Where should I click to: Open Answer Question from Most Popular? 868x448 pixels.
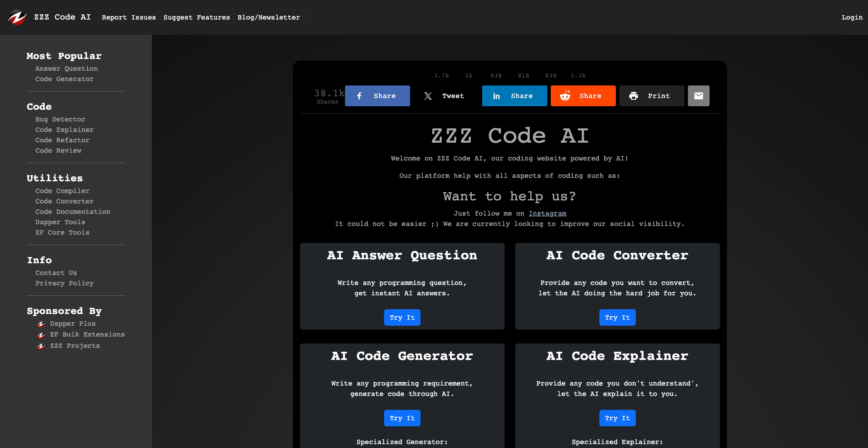pyautogui.click(x=67, y=69)
